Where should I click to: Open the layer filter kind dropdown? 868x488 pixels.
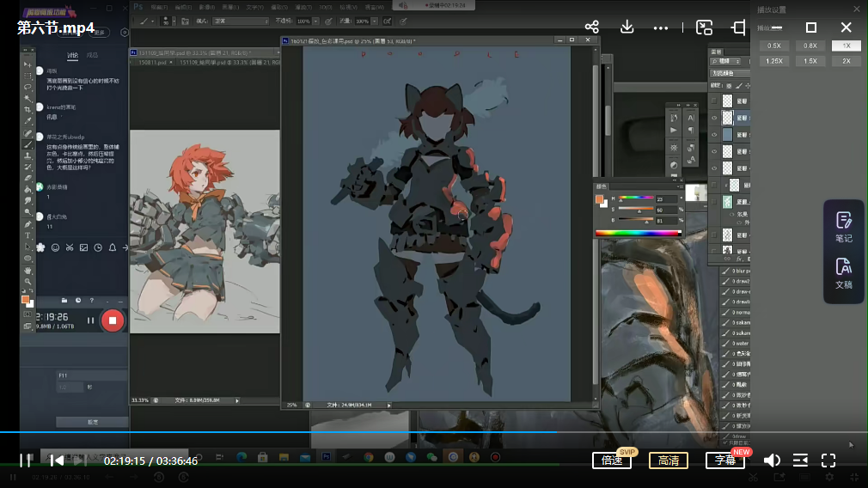pyautogui.click(x=727, y=61)
